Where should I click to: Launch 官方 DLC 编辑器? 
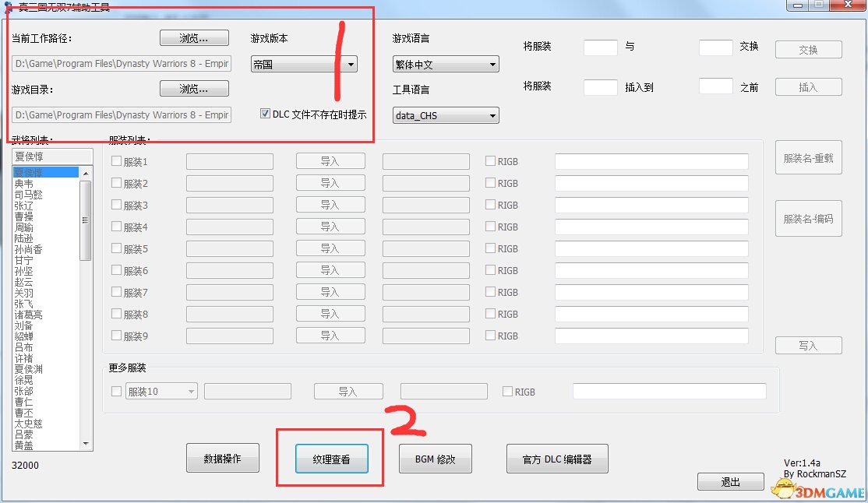tap(557, 459)
